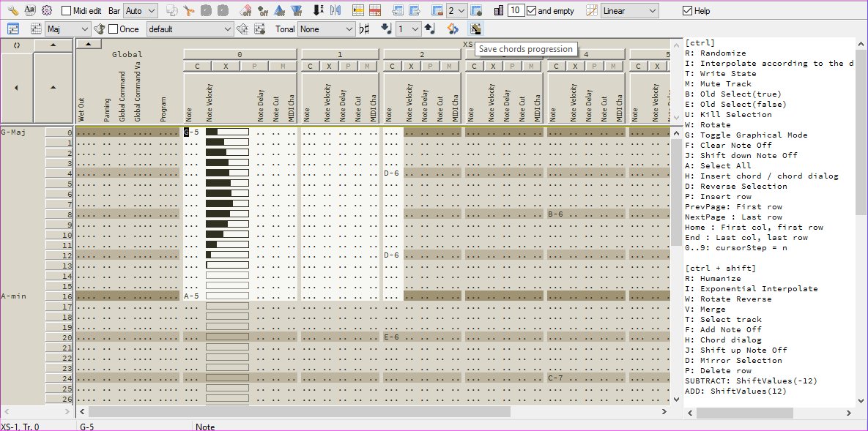This screenshot has height=431, width=868.
Task: Adjust velocity bar in row 0
Action: (227, 132)
